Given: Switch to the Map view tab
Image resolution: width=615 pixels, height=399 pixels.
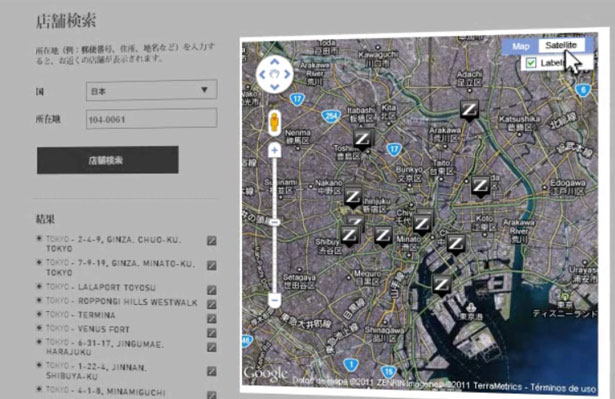Looking at the screenshot, I should 520,46.
